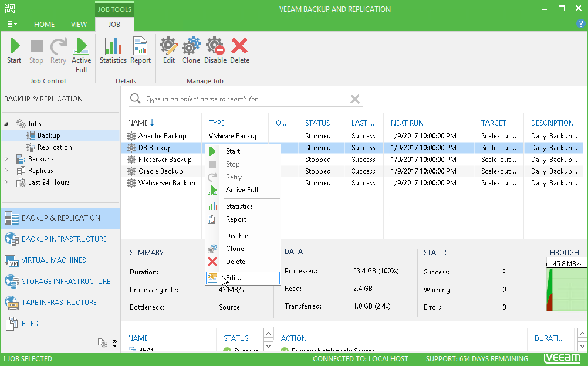Open STORAGE INFRASTRUCTURE view
Viewport: 588px width, 366px height.
pos(60,282)
